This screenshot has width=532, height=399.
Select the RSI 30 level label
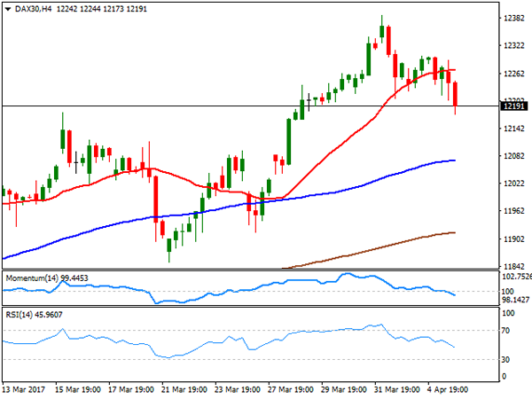coord(505,360)
